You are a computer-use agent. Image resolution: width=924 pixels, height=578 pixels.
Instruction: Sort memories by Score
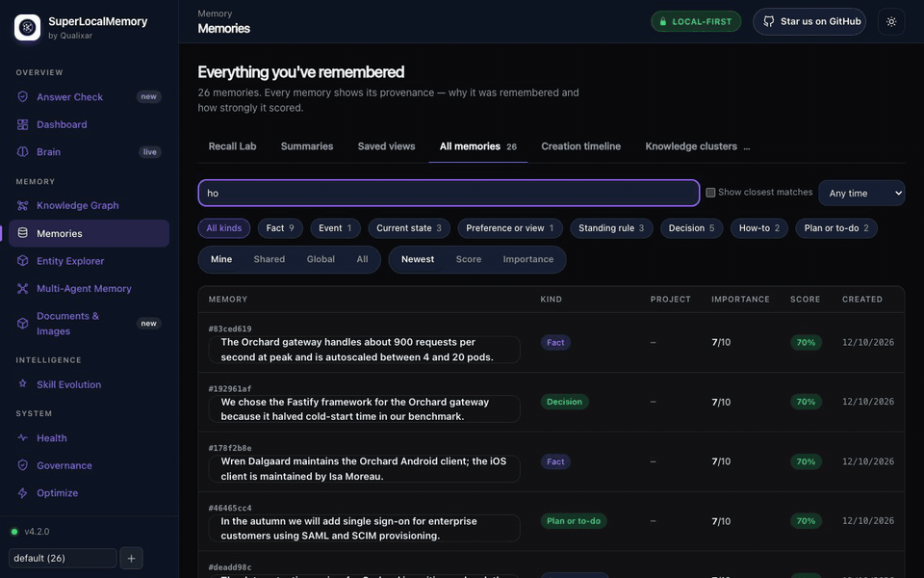(x=469, y=259)
